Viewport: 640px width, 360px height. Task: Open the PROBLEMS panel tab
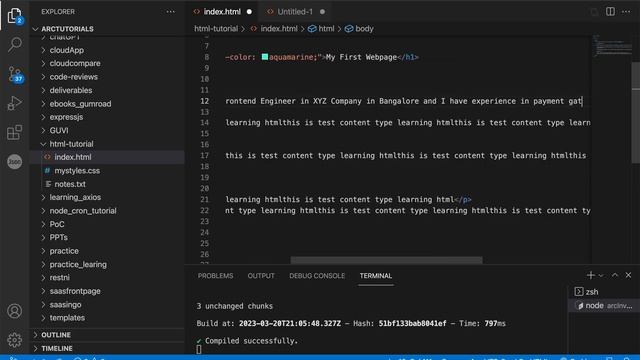pyautogui.click(x=216, y=276)
